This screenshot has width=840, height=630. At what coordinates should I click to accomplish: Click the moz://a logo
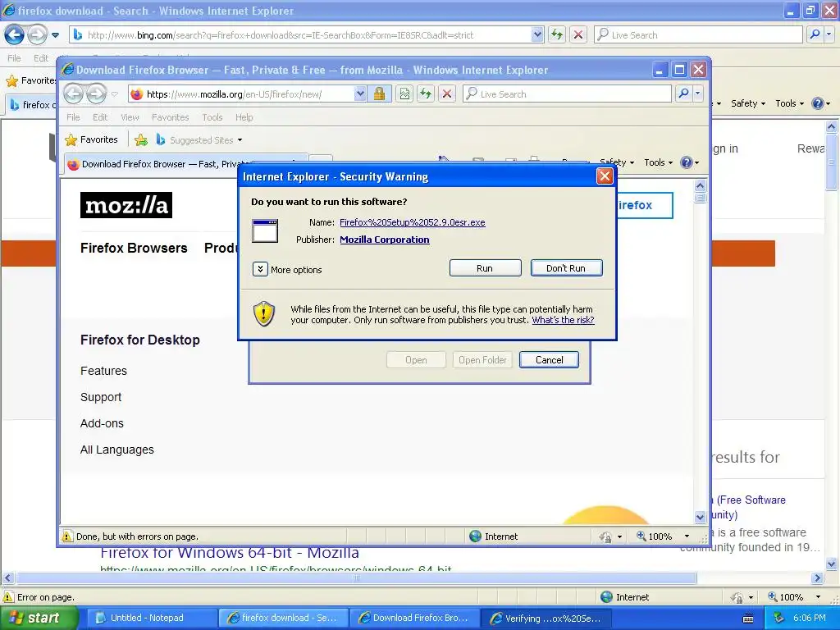[x=126, y=205]
